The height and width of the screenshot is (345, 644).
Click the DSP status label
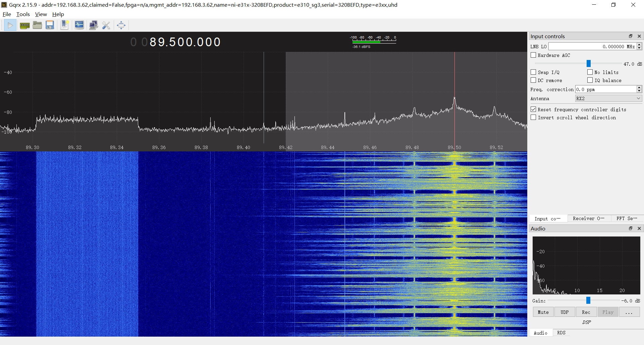coord(587,322)
